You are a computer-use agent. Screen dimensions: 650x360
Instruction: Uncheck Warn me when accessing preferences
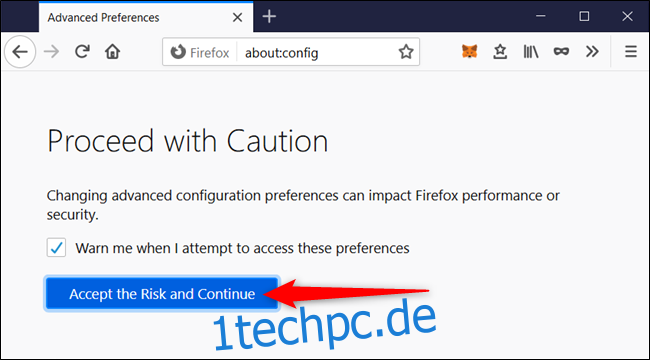point(56,248)
